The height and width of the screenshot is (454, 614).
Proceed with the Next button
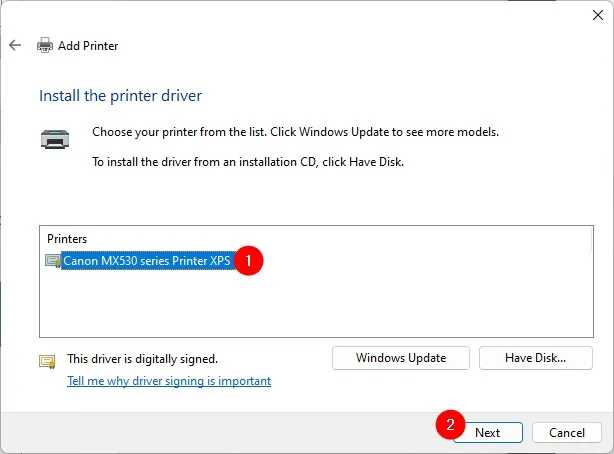coord(487,432)
